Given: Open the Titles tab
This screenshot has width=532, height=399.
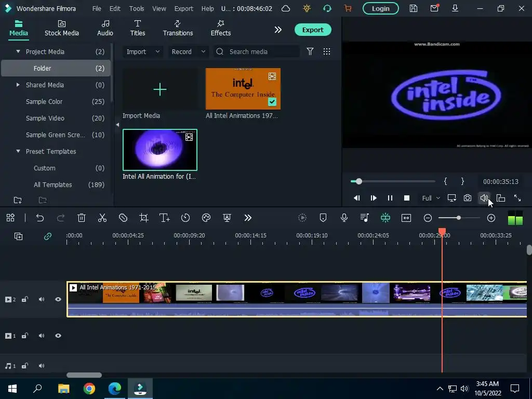Looking at the screenshot, I should pos(137,28).
